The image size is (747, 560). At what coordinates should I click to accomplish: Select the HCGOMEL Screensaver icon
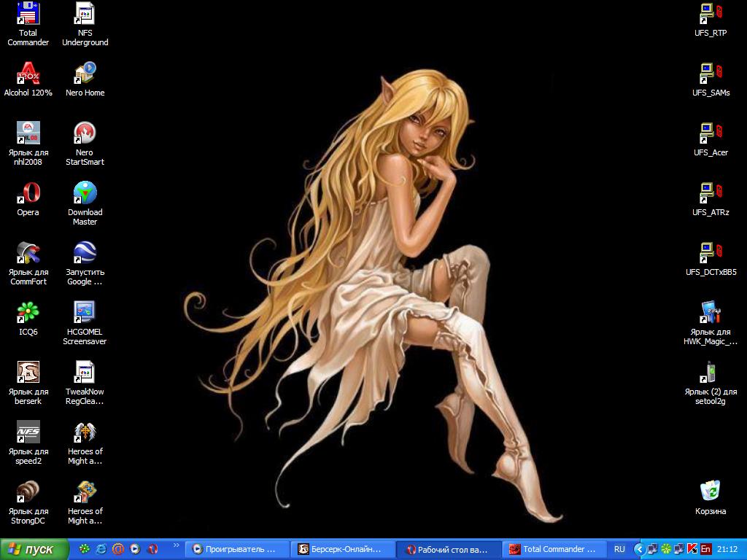point(85,323)
